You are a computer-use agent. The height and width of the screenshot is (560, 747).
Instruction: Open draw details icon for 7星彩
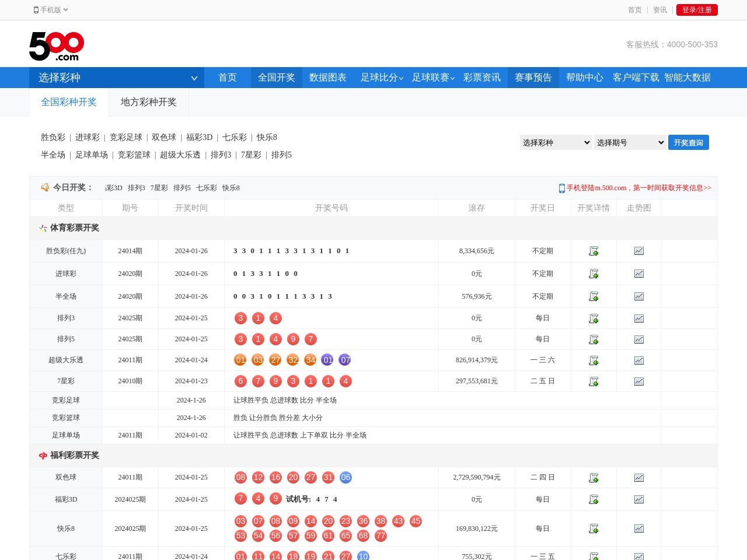click(x=594, y=381)
